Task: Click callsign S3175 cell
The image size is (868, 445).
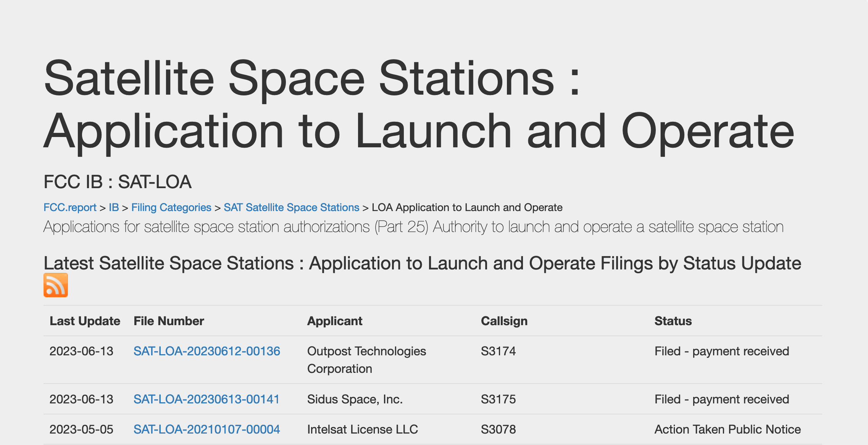Action: coord(498,399)
